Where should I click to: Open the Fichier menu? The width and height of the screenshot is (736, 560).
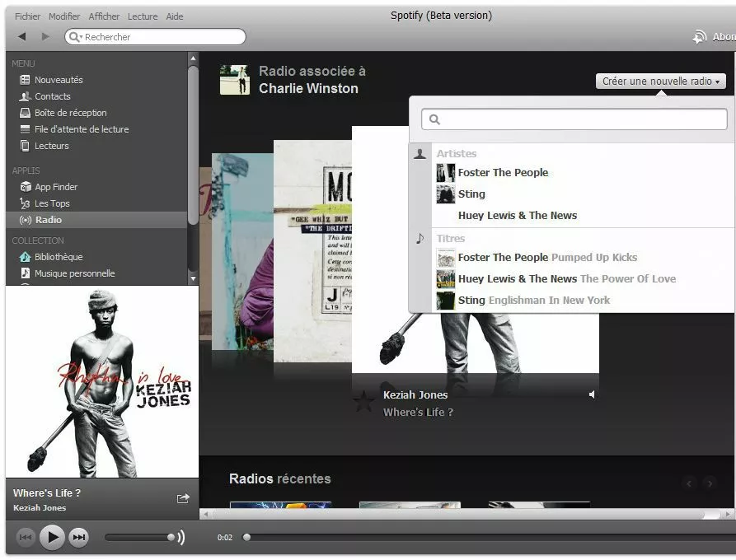click(x=28, y=16)
